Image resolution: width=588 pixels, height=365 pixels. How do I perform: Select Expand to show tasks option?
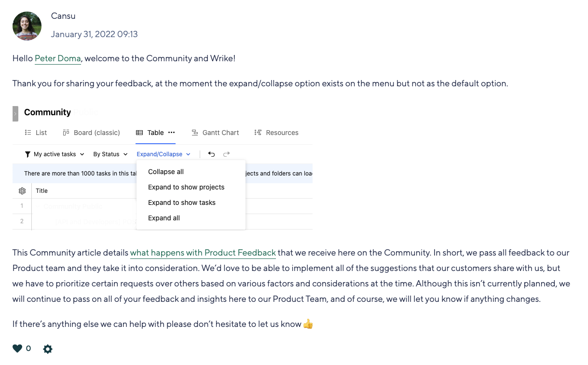click(x=182, y=203)
